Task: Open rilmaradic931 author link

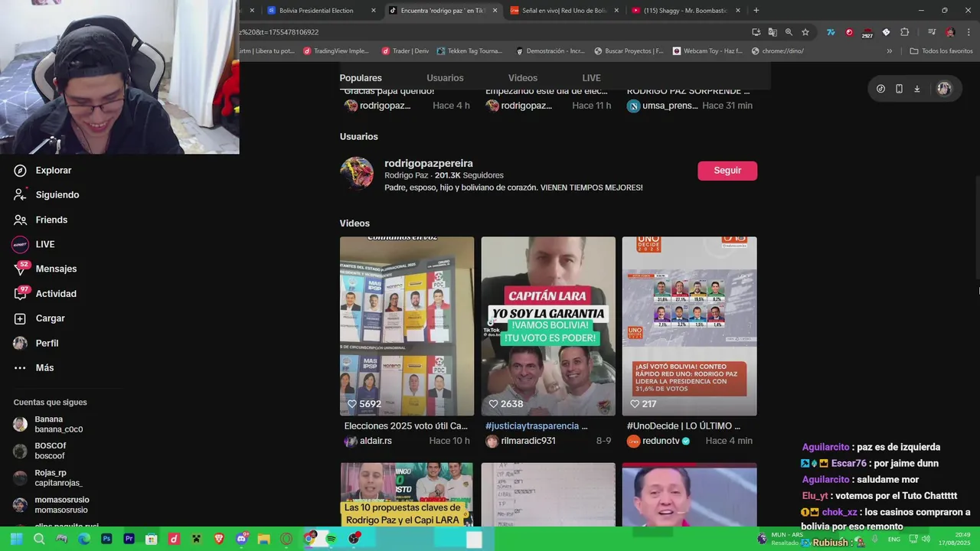Action: [521, 441]
